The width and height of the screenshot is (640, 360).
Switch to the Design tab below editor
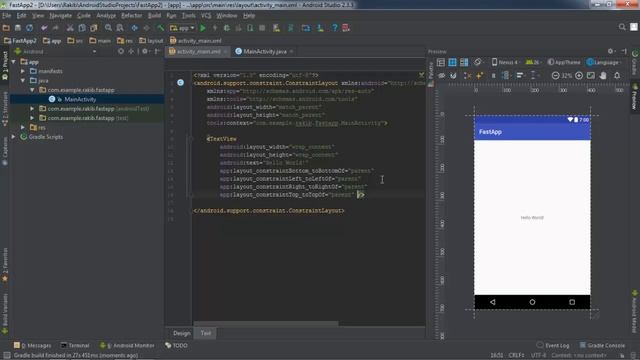click(x=182, y=333)
